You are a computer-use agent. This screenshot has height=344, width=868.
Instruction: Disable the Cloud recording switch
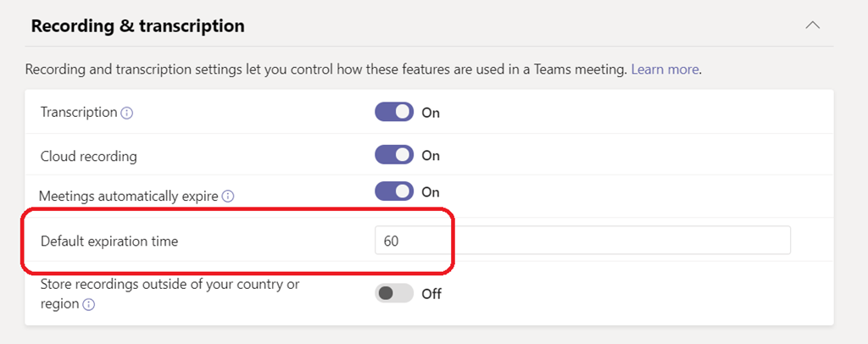pos(394,155)
